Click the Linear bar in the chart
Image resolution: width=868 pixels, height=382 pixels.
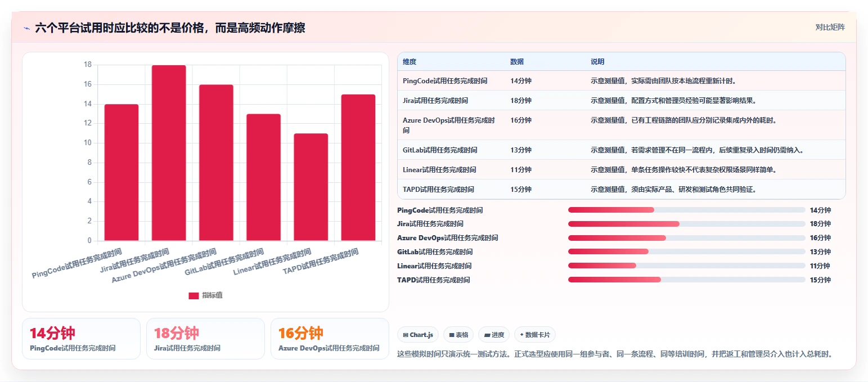pyautogui.click(x=311, y=187)
